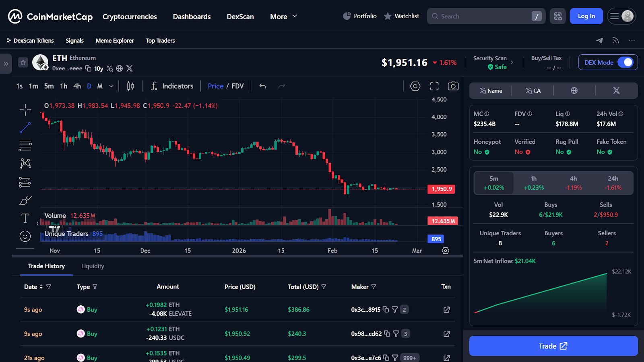Open the Date column filter
The height and width of the screenshot is (362, 644).
pos(49,287)
